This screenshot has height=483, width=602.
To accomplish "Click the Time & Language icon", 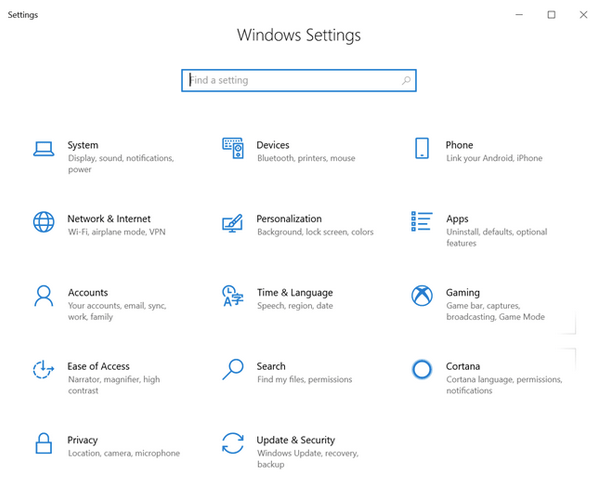I will pos(233,296).
